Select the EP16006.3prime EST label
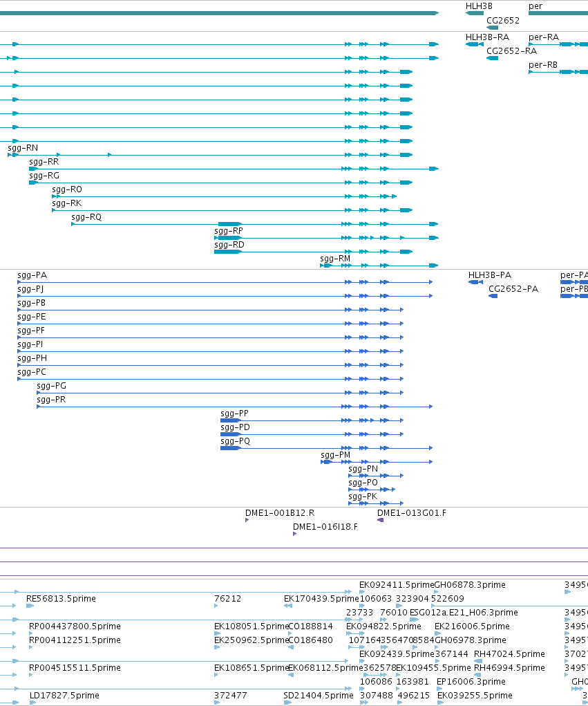This screenshot has width=588, height=706. pyautogui.click(x=471, y=682)
